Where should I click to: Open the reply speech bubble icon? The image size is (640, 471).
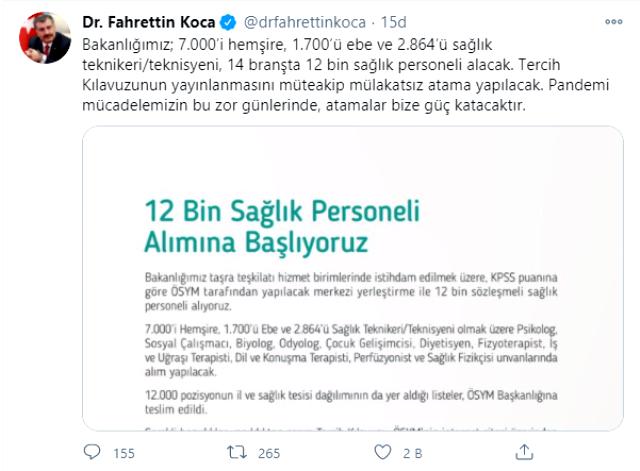(x=91, y=452)
